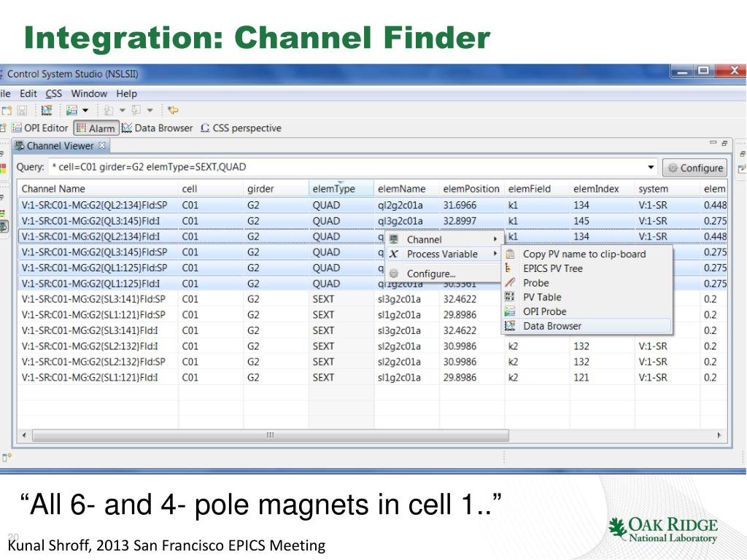The height and width of the screenshot is (560, 747).
Task: Click the Channel context menu icon
Action: click(394, 239)
